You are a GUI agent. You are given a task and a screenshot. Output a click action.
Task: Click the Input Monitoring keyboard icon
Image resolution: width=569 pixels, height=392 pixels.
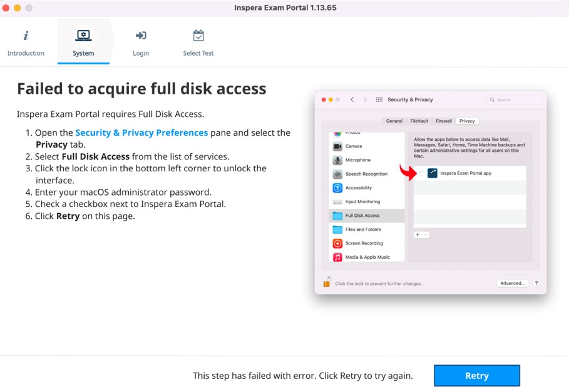tap(337, 202)
